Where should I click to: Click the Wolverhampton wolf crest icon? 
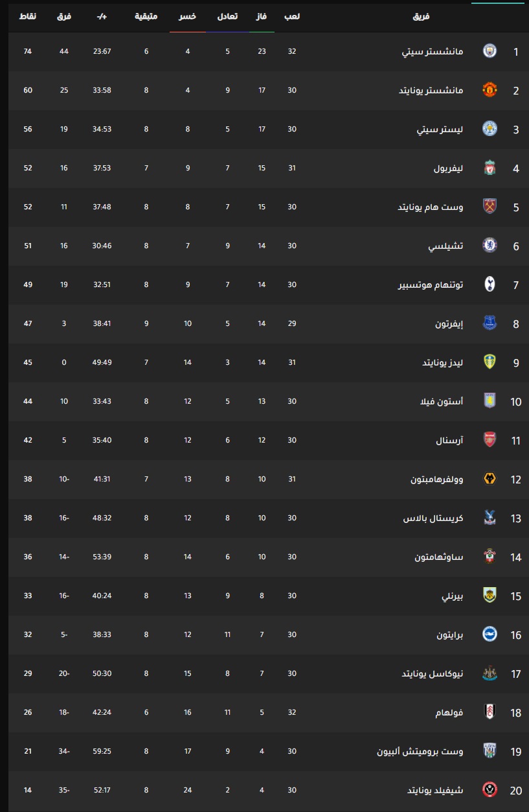(490, 479)
